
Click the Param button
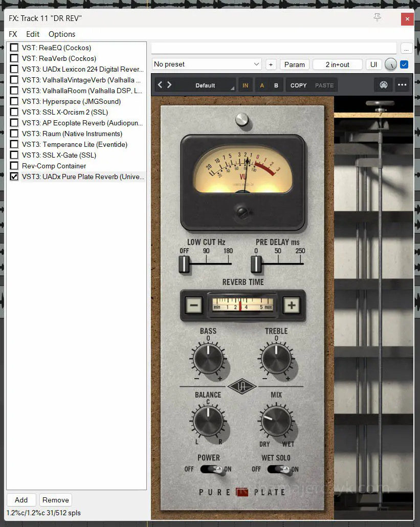click(294, 64)
